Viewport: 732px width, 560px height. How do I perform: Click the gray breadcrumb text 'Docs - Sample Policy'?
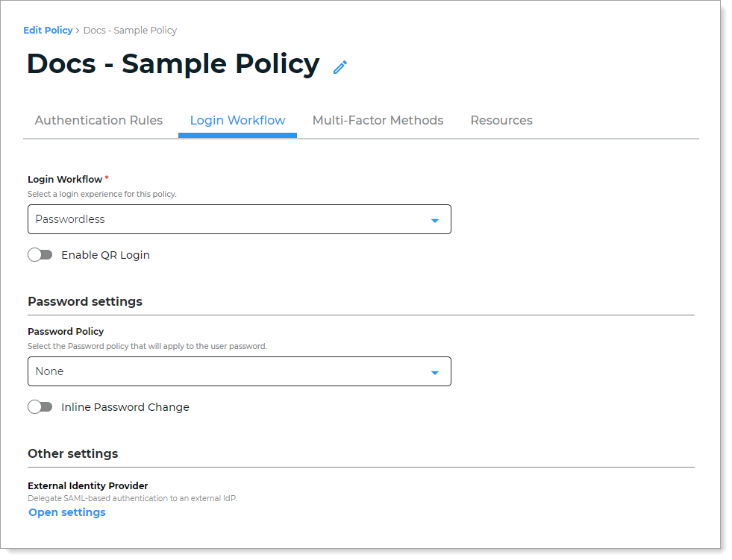tap(130, 31)
